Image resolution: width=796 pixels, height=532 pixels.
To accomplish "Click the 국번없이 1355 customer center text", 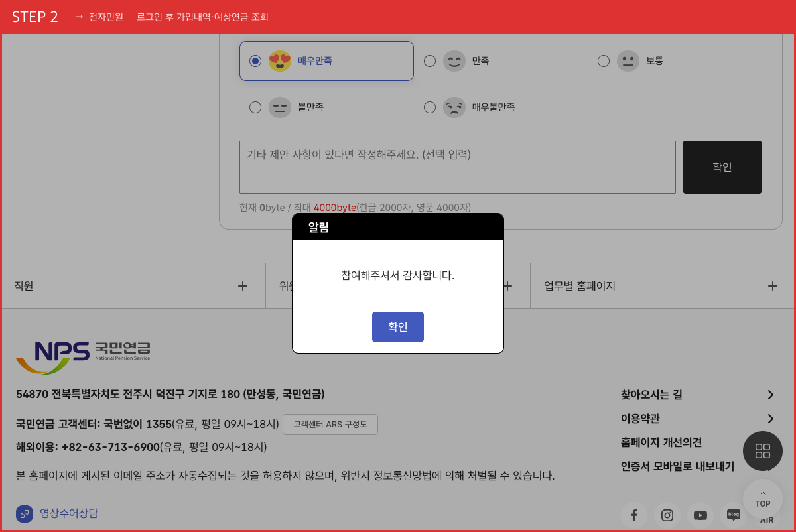I will point(138,424).
